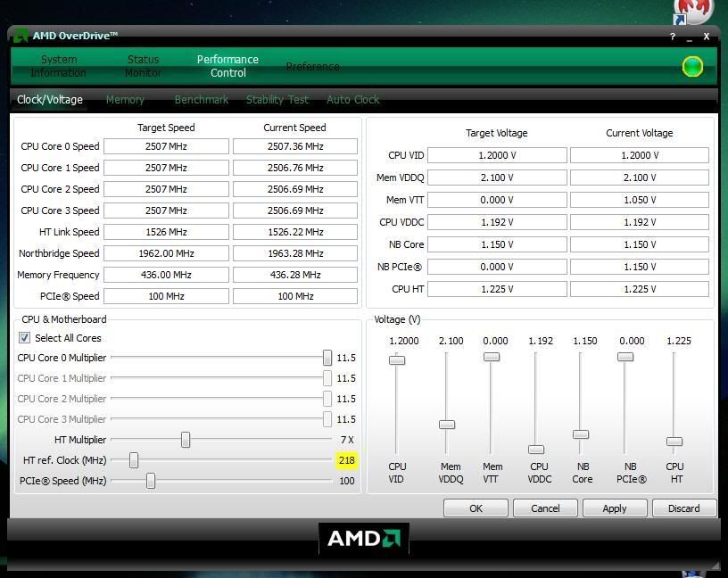Image resolution: width=728 pixels, height=578 pixels.
Task: Click the CPU HT target voltage field
Action: tap(497, 289)
